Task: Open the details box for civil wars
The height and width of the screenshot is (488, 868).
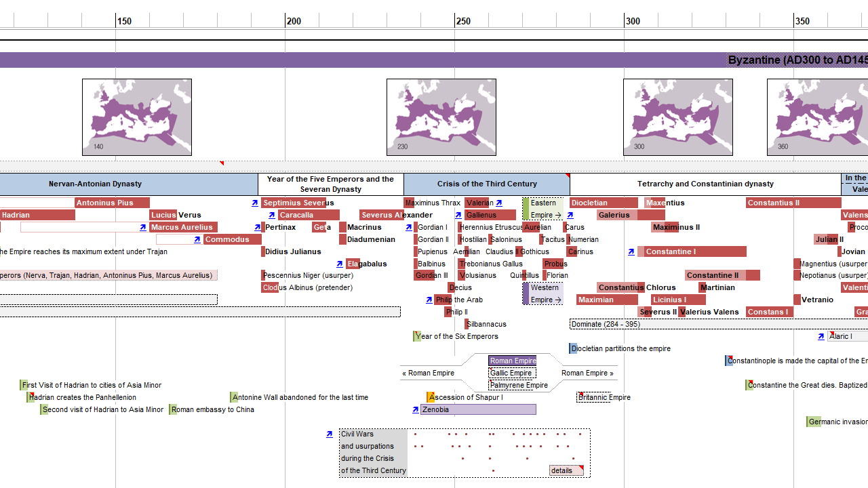Action: (566, 470)
